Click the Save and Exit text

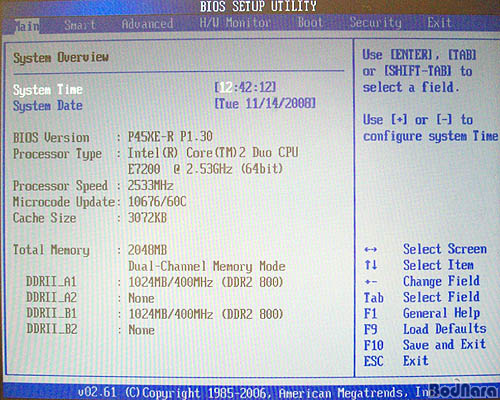(x=444, y=345)
